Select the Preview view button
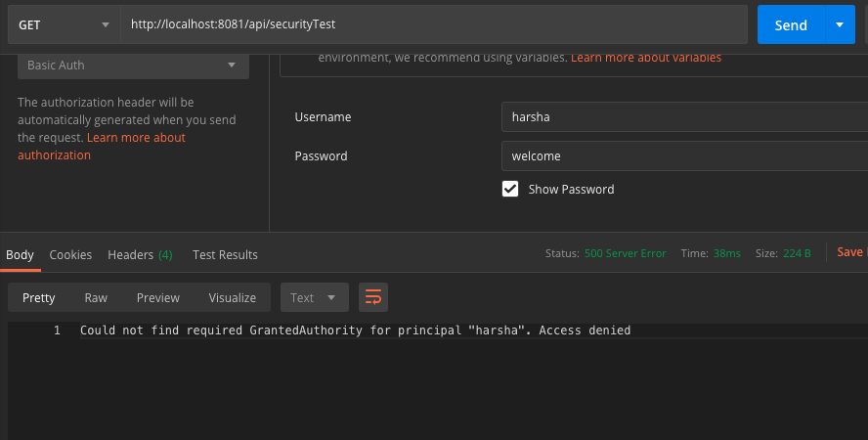 coord(158,297)
